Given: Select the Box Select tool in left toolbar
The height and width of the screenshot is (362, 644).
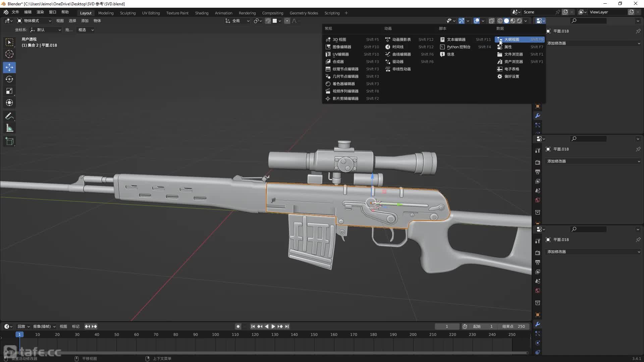Looking at the screenshot, I should tap(9, 42).
